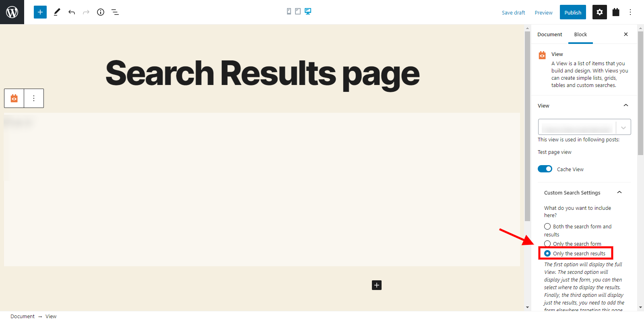Click the Save draft link
644x321 pixels.
[513, 12]
